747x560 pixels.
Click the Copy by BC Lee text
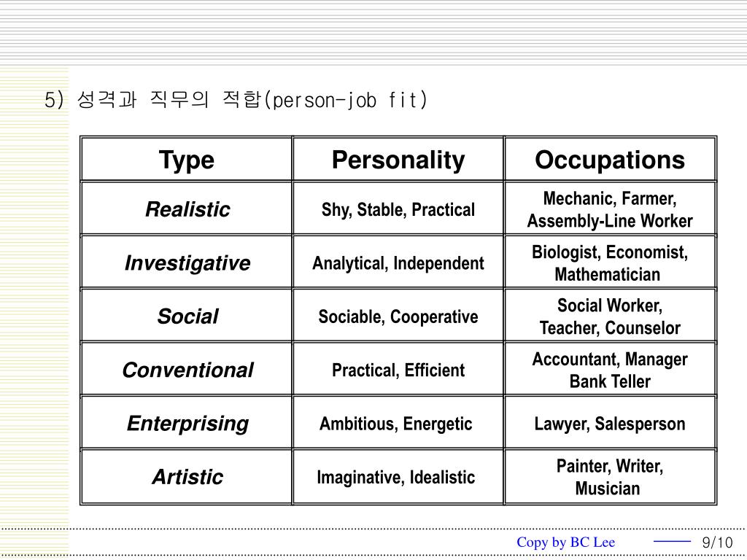point(566,542)
